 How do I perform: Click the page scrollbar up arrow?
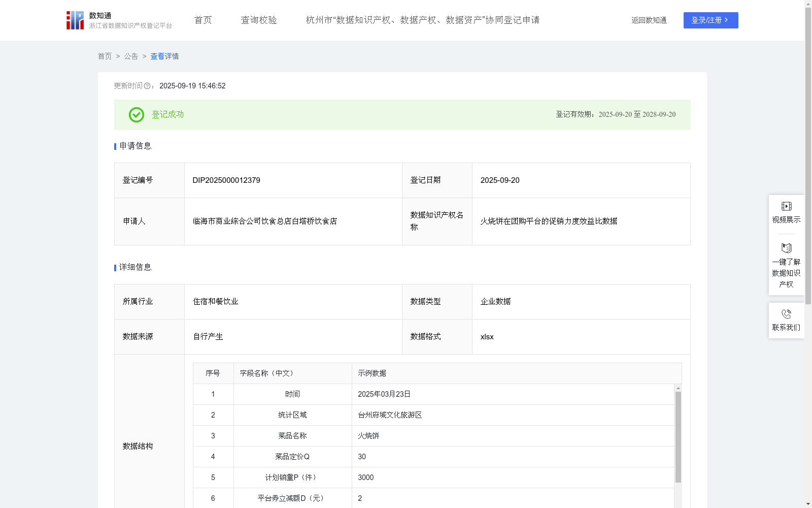[808, 4]
